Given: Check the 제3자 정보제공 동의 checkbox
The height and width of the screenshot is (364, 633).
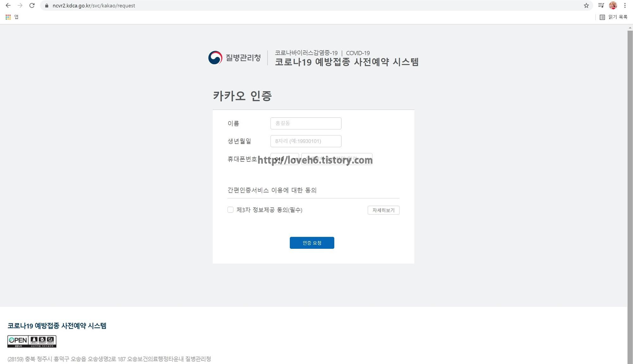Looking at the screenshot, I should 230,210.
